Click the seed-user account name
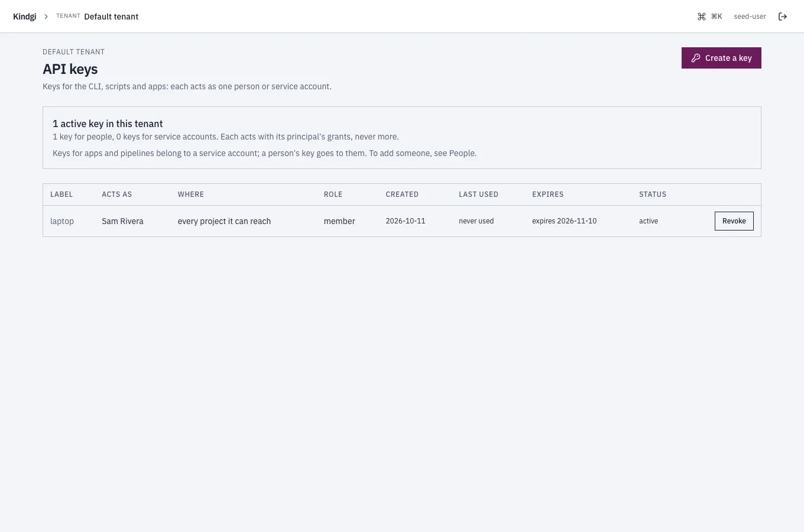The image size is (804, 532). (x=750, y=17)
